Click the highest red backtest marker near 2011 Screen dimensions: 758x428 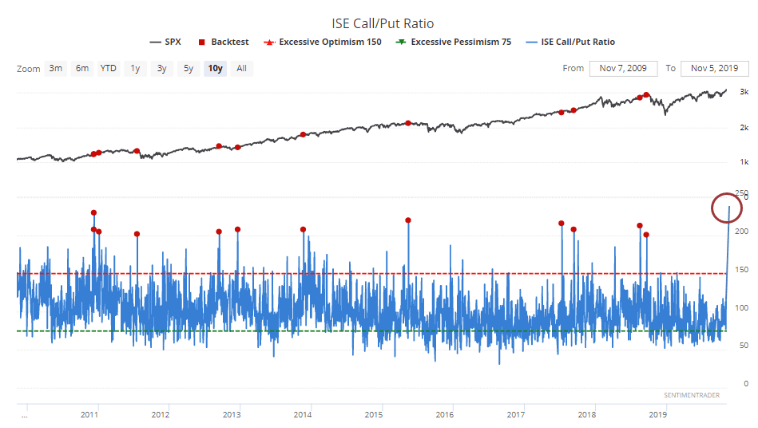(x=94, y=213)
